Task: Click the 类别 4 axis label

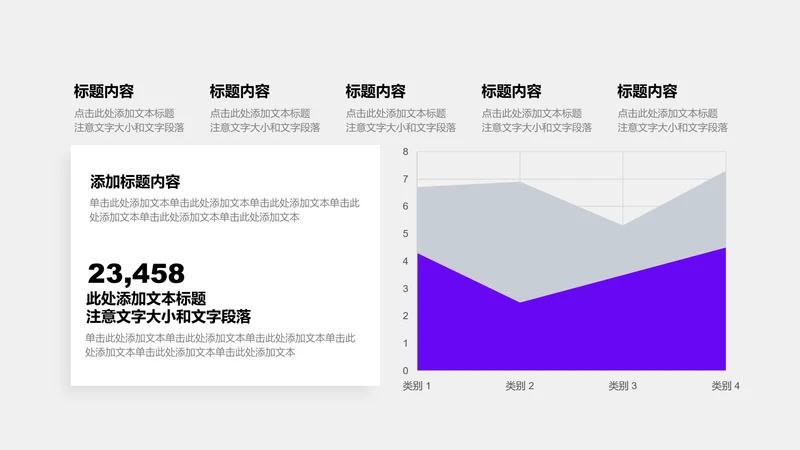Action: click(x=726, y=386)
